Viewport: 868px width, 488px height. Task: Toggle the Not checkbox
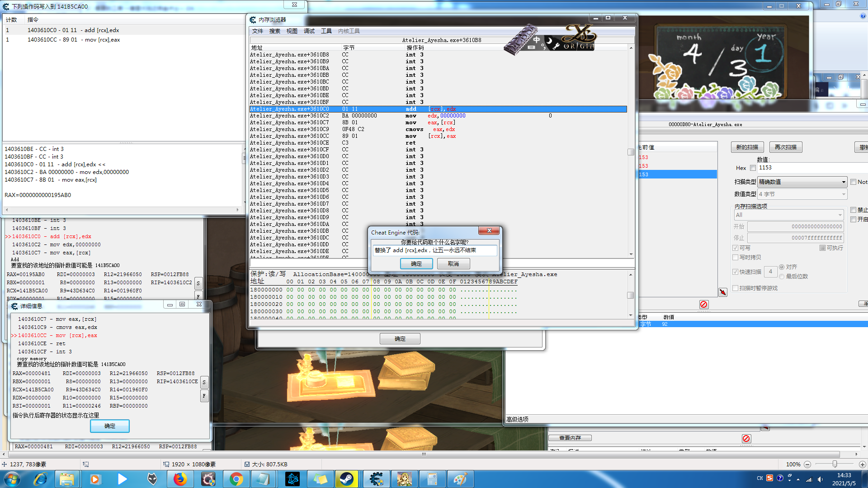pos(854,182)
